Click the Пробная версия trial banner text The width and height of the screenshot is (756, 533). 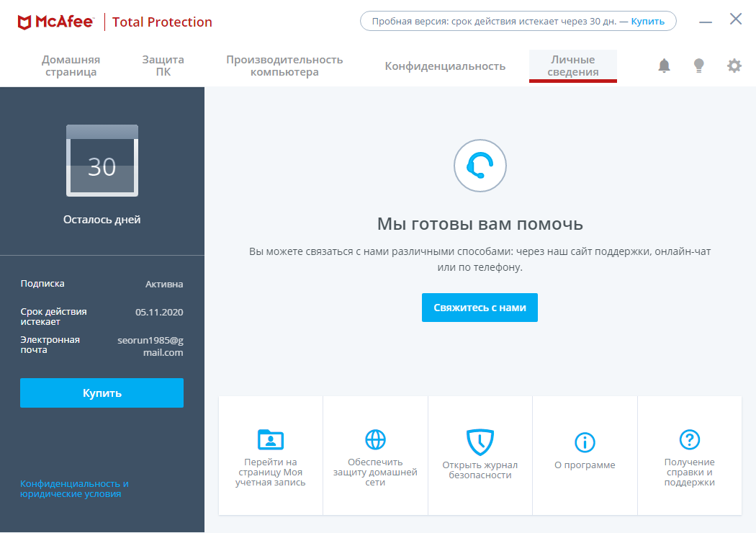click(x=494, y=21)
